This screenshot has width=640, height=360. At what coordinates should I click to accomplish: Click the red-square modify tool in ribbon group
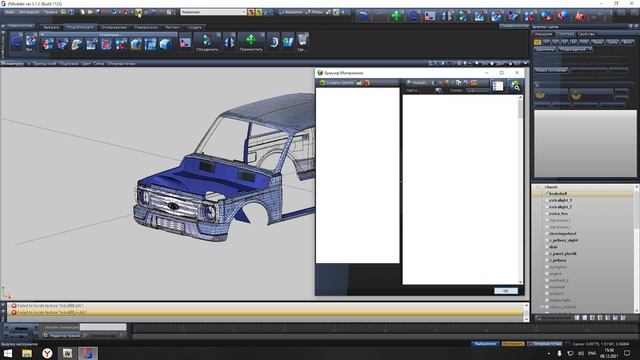[x=106, y=44]
